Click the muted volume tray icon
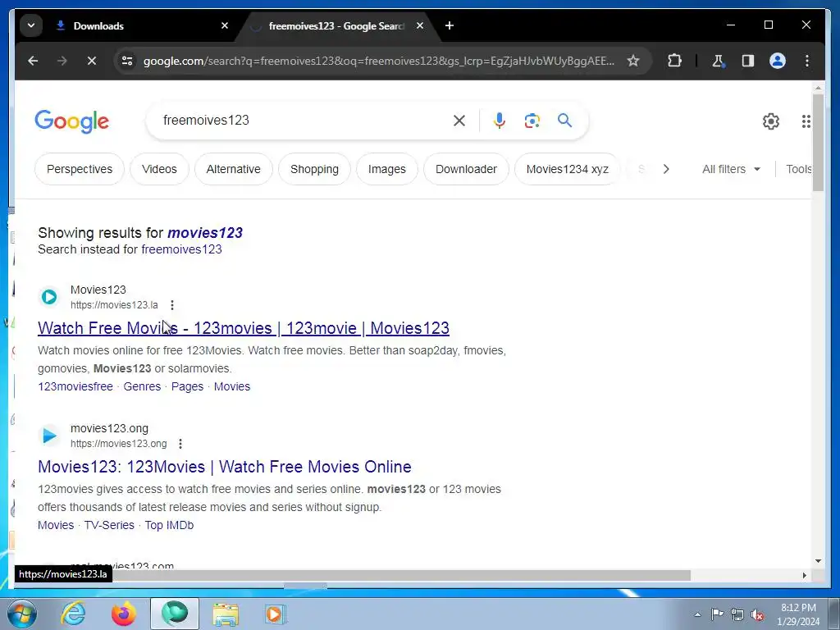840x630 pixels. [x=757, y=615]
